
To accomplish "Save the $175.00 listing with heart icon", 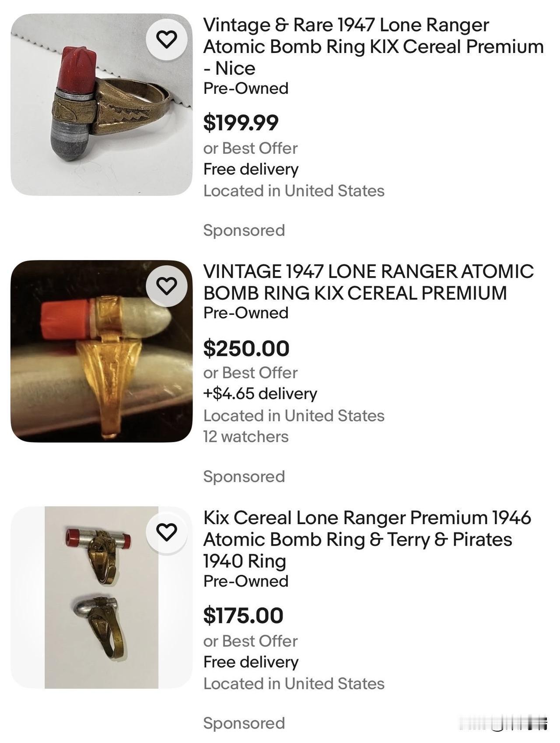I will tap(167, 532).
